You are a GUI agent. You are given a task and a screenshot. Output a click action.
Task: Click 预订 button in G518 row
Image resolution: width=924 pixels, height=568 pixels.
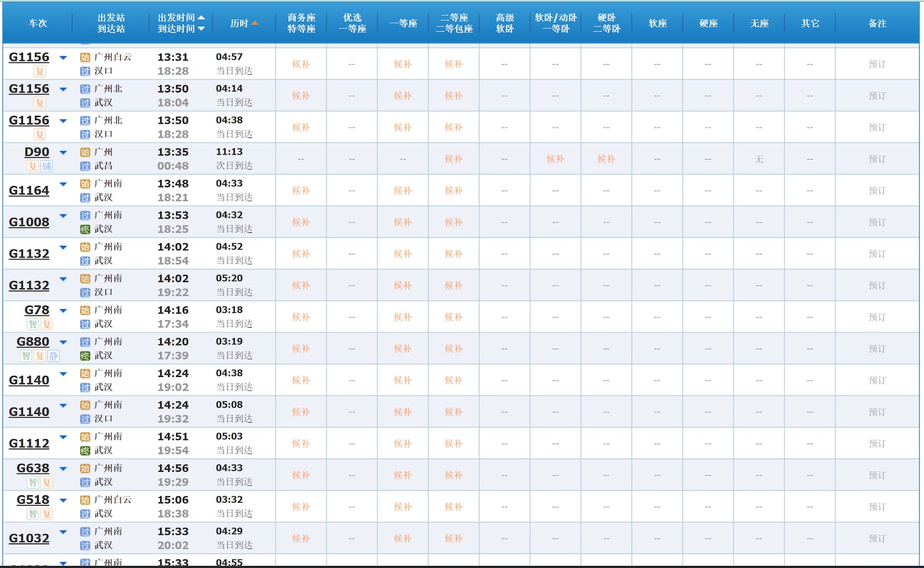pos(877,507)
